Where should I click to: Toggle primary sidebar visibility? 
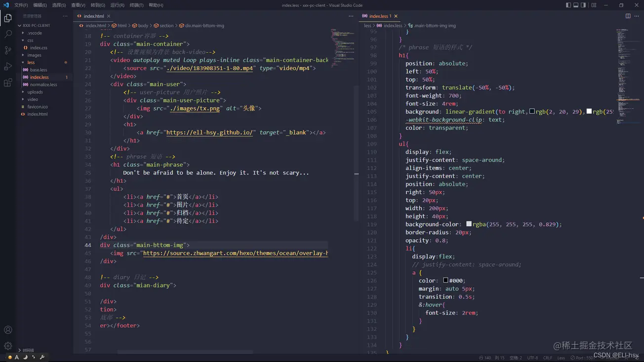click(x=568, y=5)
